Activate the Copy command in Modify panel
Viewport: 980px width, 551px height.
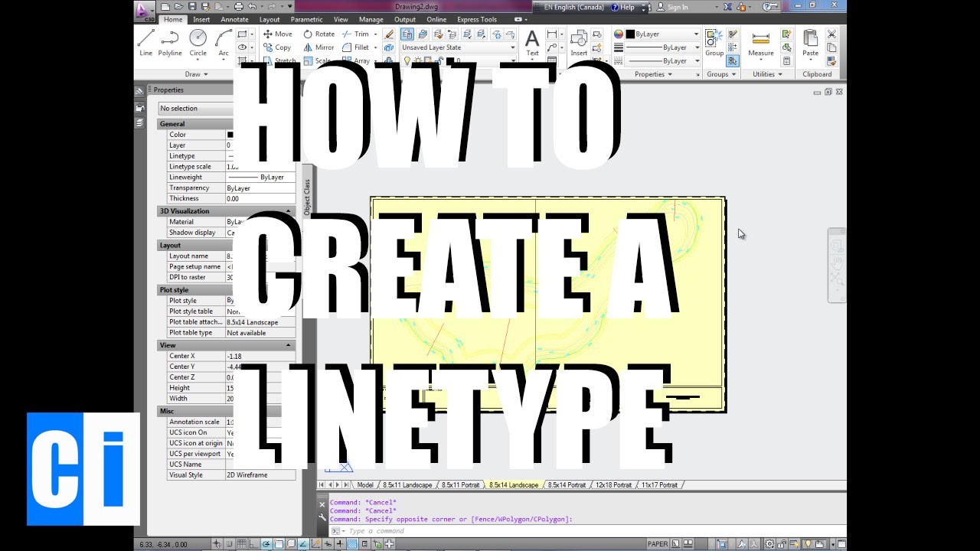click(277, 47)
